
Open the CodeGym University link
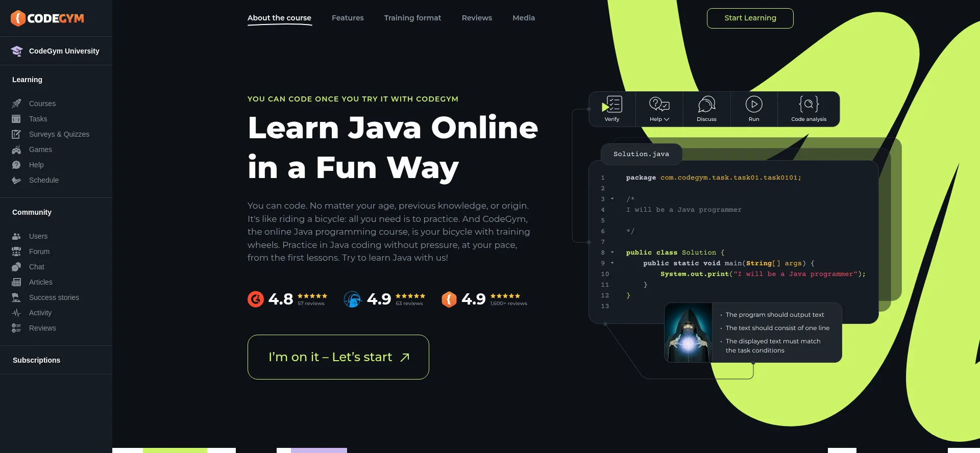coord(64,51)
